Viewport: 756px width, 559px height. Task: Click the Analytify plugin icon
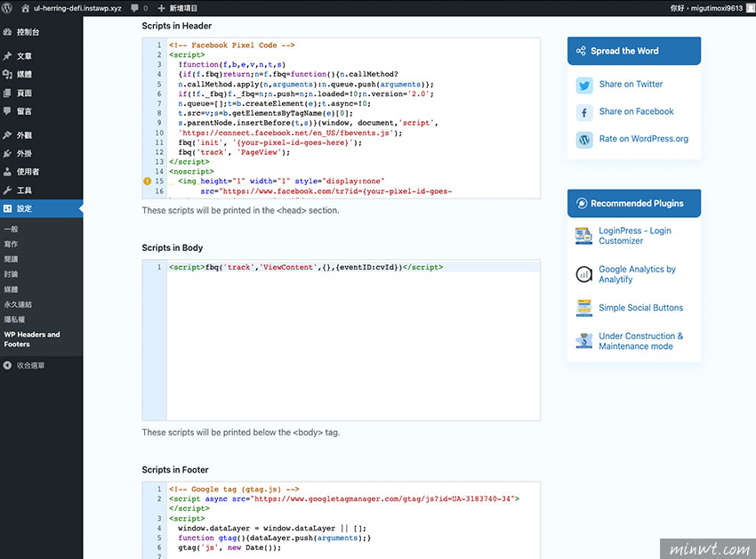[583, 274]
